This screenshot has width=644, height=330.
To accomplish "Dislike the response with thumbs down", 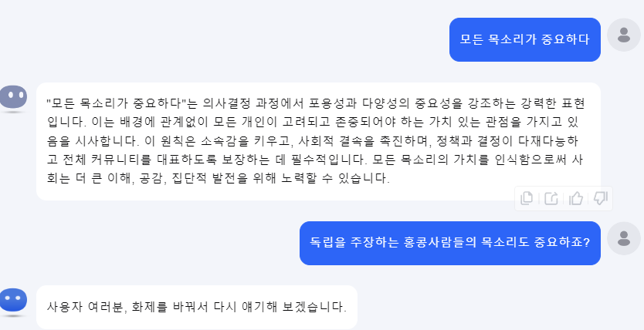I will (x=600, y=198).
